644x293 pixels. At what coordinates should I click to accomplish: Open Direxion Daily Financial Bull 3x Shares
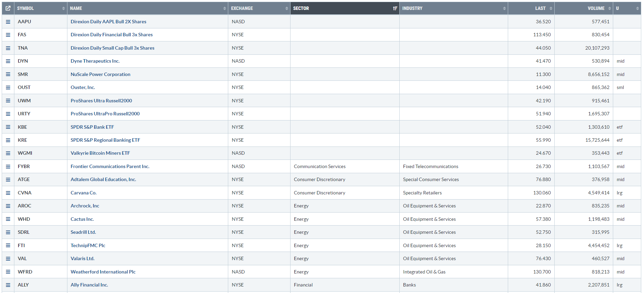112,35
